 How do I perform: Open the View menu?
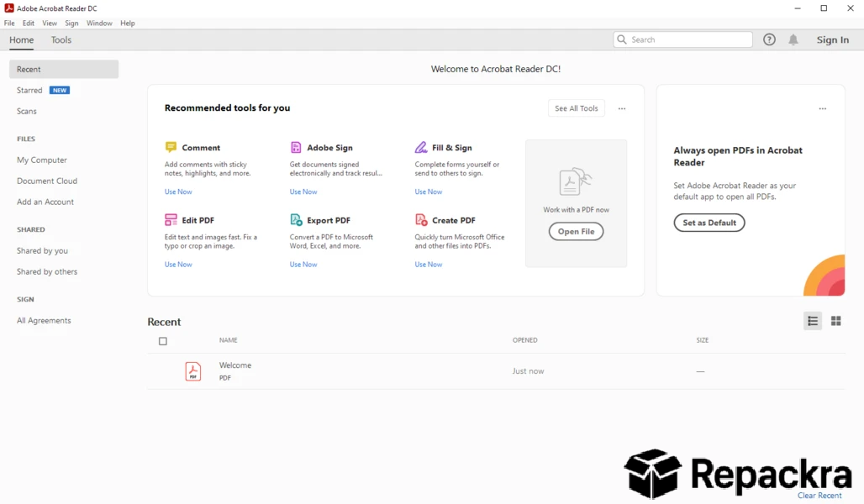(50, 24)
